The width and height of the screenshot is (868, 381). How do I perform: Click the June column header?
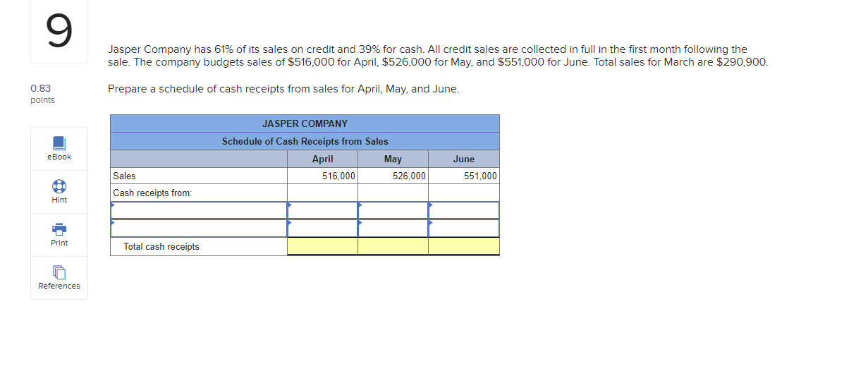click(x=464, y=159)
